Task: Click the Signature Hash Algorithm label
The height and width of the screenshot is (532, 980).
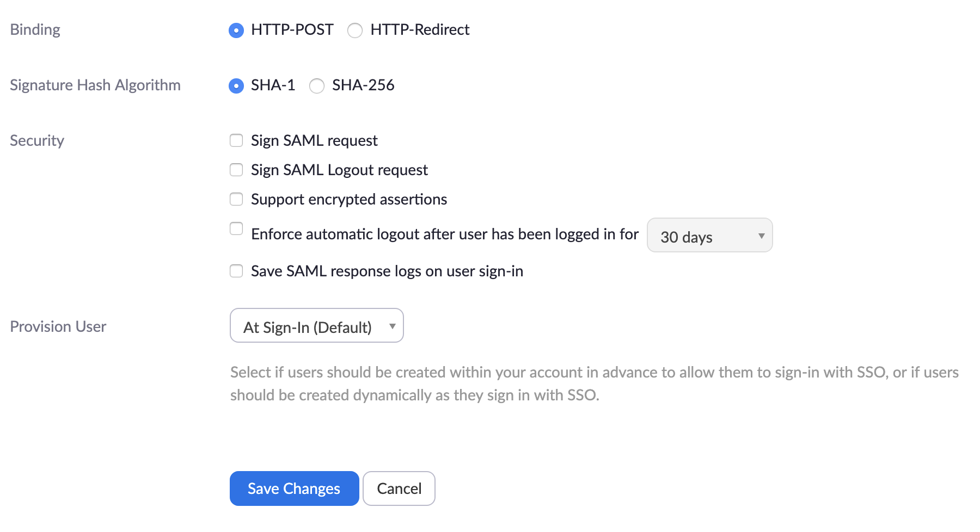Action: [95, 85]
